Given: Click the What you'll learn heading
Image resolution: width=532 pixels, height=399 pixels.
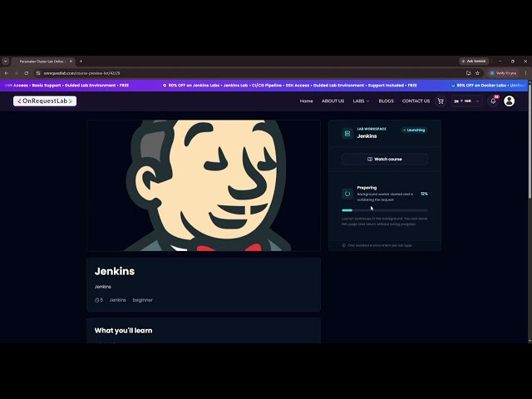Looking at the screenshot, I should tap(124, 331).
